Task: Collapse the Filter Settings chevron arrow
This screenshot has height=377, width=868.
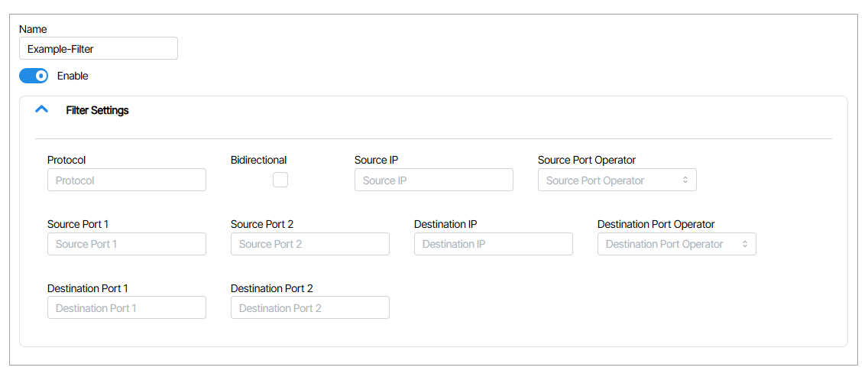Action: 42,110
